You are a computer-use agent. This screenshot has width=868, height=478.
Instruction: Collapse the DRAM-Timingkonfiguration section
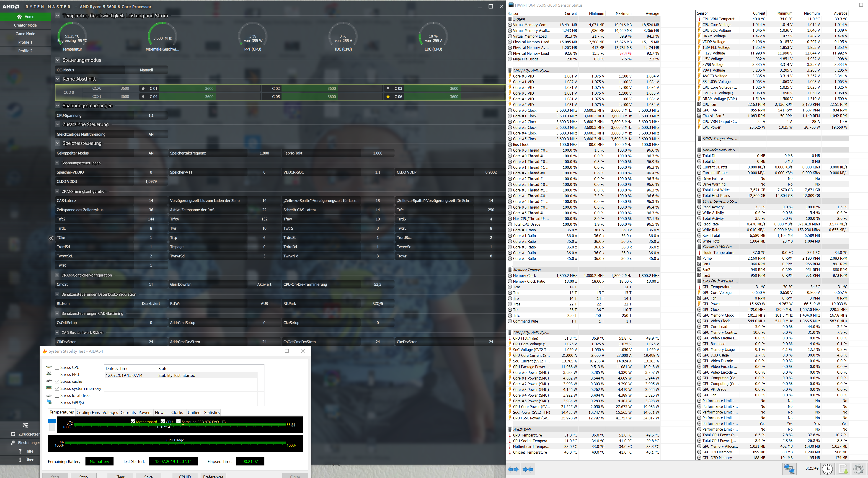tap(57, 191)
